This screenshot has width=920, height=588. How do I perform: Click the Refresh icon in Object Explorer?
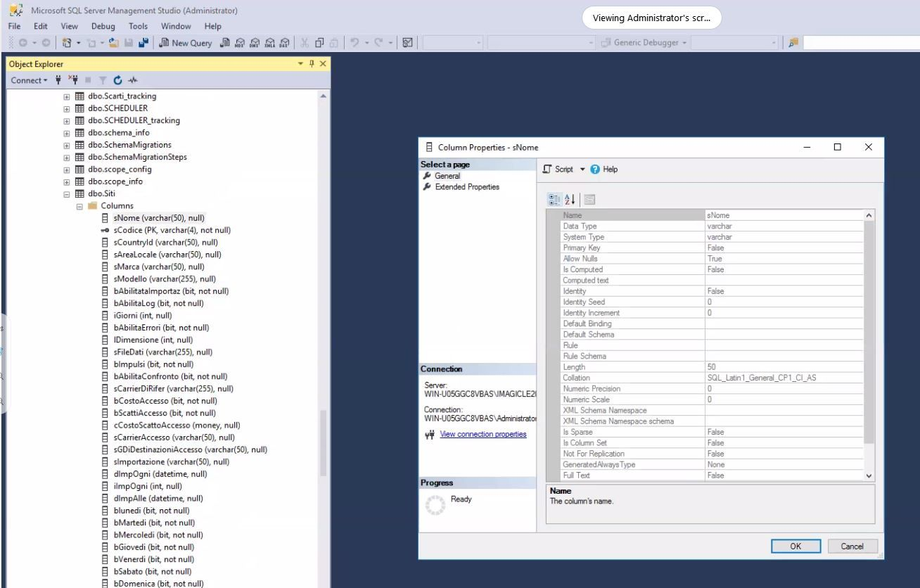pos(117,80)
